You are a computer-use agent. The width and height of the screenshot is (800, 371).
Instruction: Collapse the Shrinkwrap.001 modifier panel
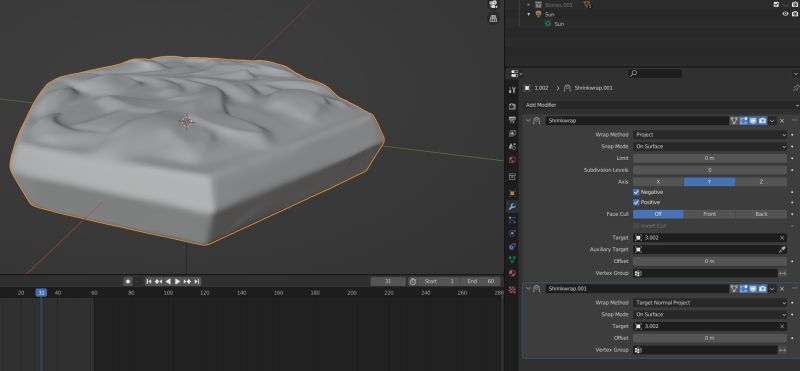point(528,289)
